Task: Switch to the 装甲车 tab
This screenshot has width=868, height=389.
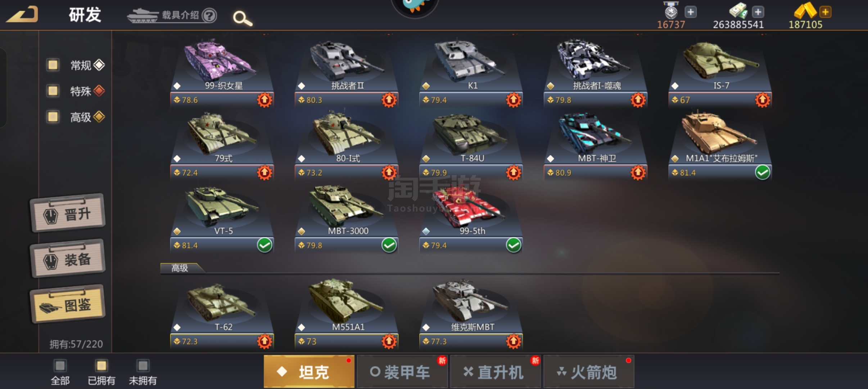Action: coord(402,372)
